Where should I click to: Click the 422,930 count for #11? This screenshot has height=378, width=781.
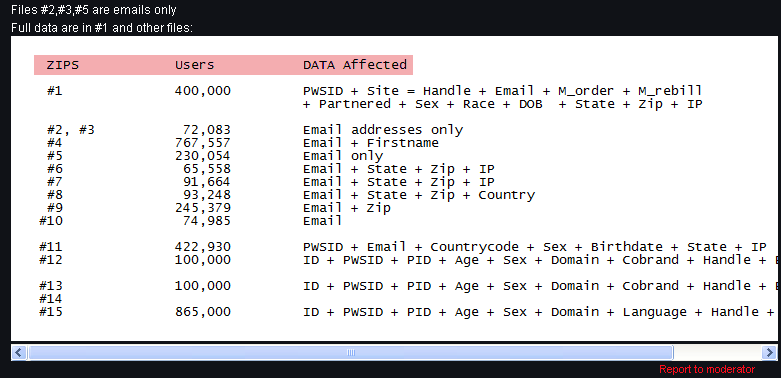[x=203, y=247]
